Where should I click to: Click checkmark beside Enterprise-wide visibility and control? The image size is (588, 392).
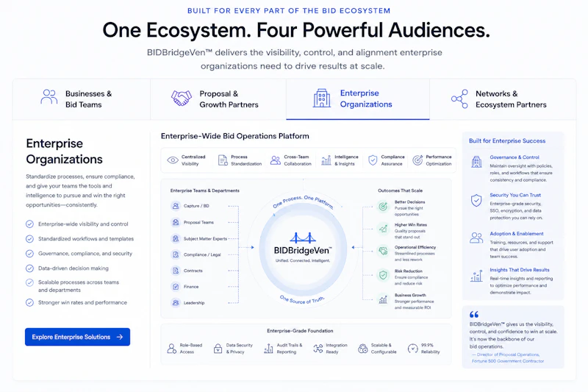pyautogui.click(x=29, y=224)
